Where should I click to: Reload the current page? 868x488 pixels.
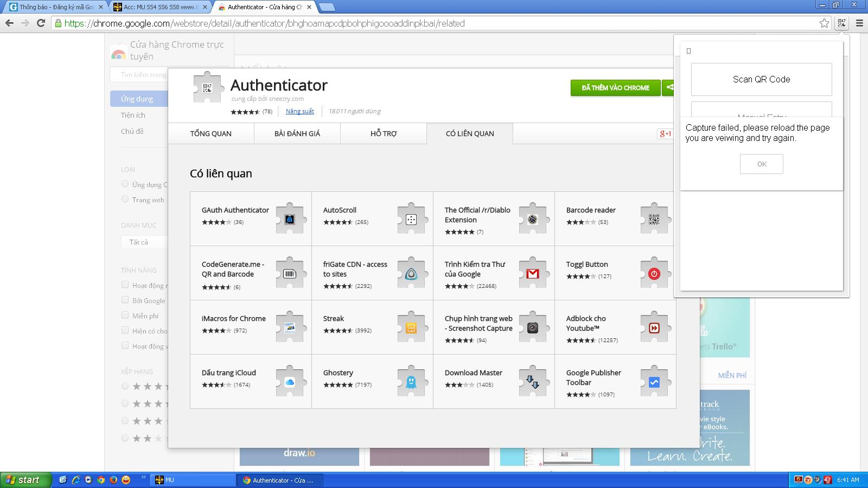(41, 23)
